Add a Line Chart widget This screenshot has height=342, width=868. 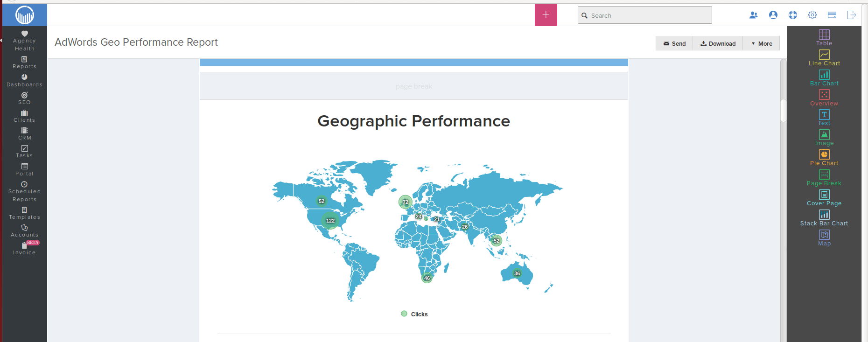824,58
